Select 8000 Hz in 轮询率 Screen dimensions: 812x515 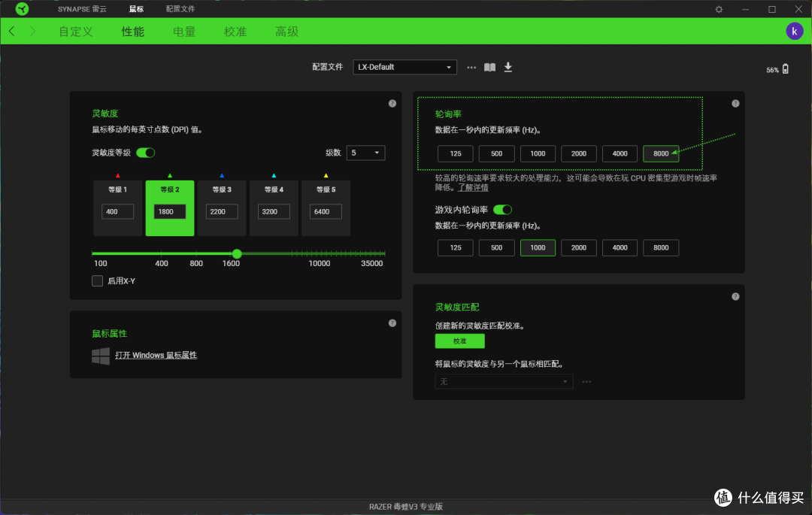(661, 153)
